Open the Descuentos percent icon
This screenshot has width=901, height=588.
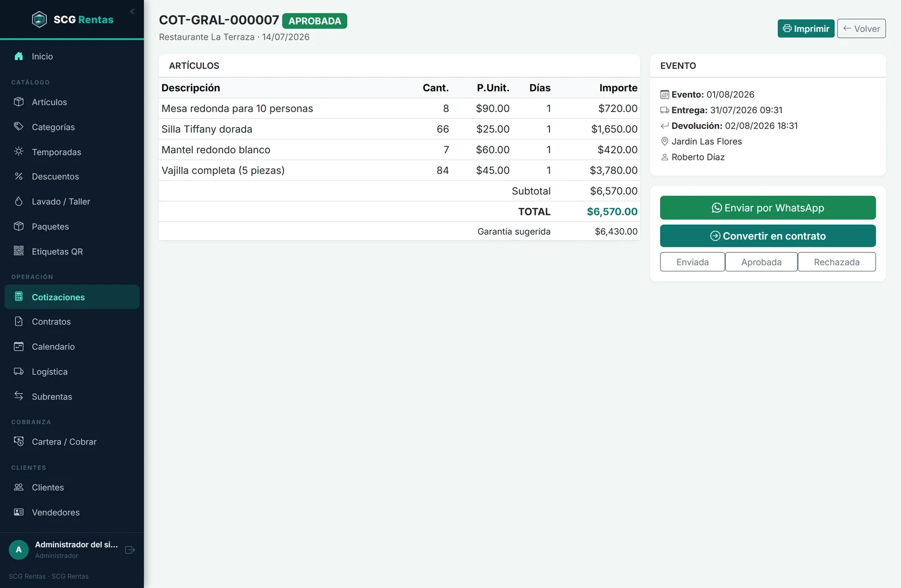19,176
